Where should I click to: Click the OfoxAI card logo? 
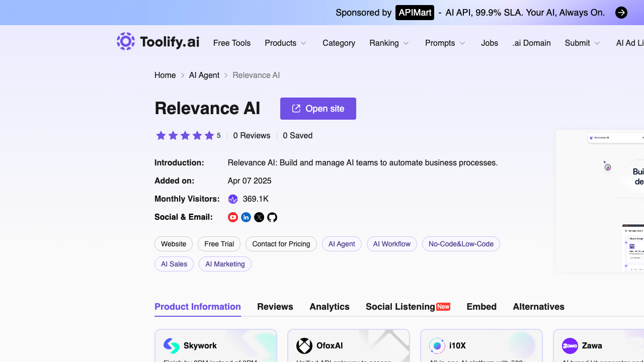pos(304,346)
